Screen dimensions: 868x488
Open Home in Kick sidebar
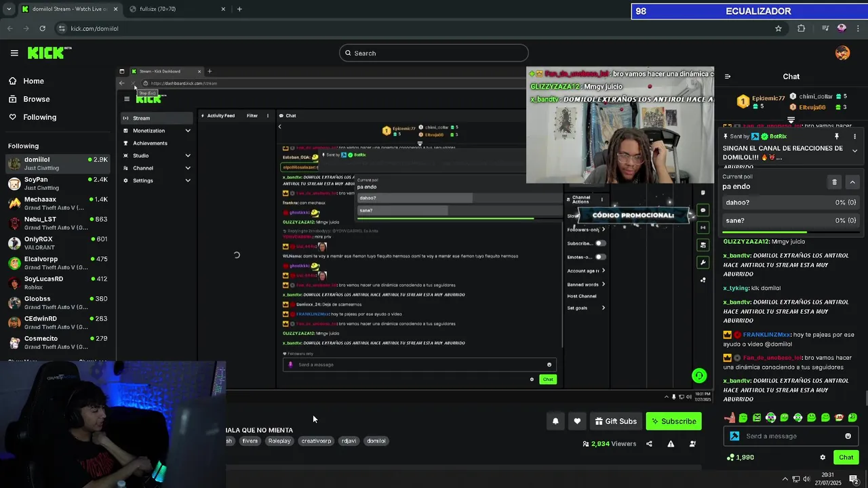click(x=26, y=81)
